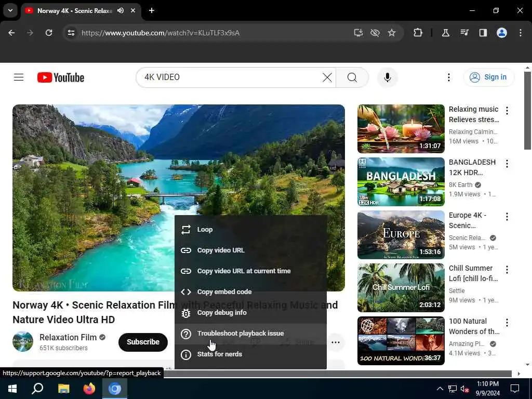Click the Sign in button

point(488,77)
